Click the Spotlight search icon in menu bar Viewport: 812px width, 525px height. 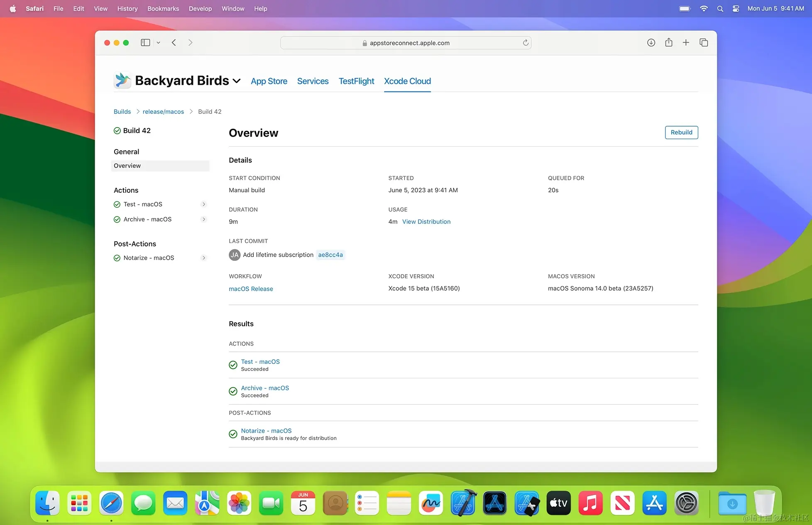(720, 8)
